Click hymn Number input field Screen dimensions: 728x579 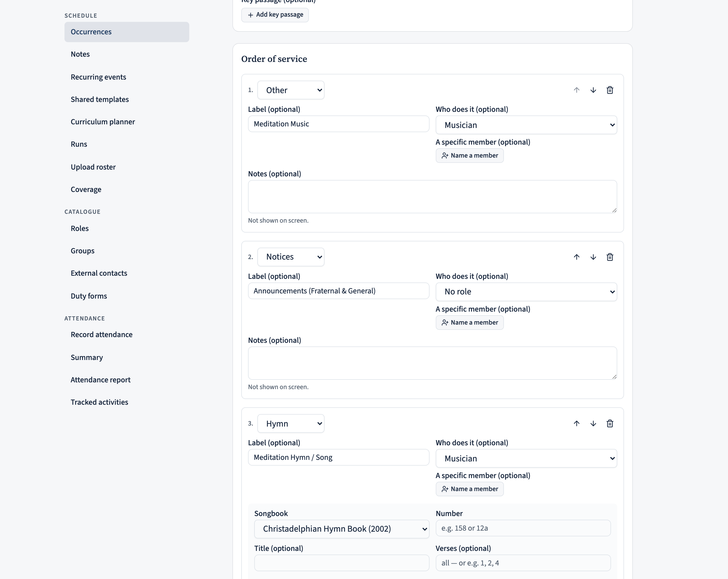523,528
